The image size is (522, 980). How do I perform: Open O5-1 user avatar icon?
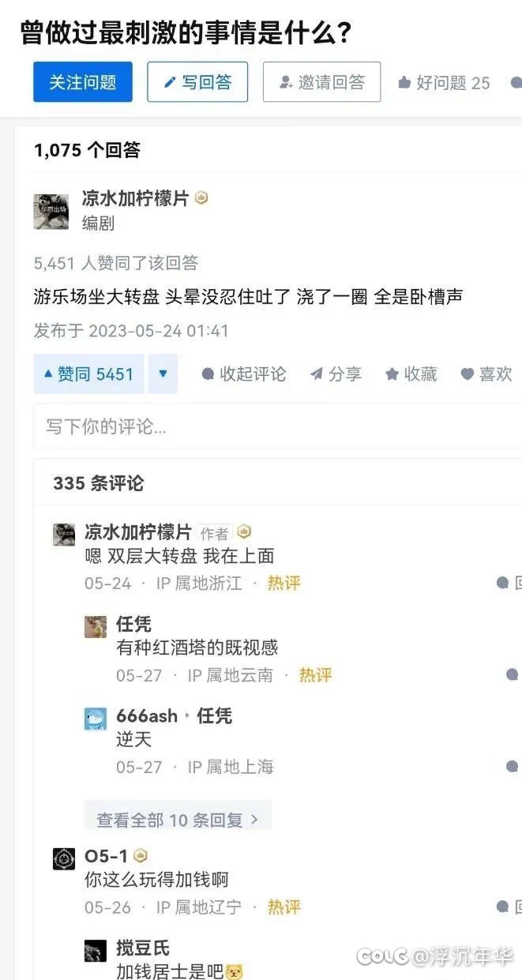(64, 858)
